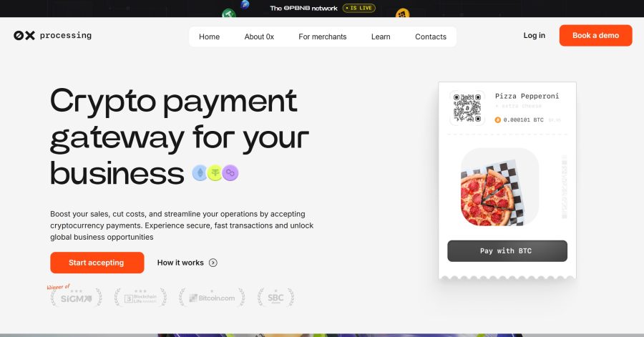The width and height of the screenshot is (644, 337).
Task: Click the blue Ethereum coin icon
Action: tap(200, 173)
